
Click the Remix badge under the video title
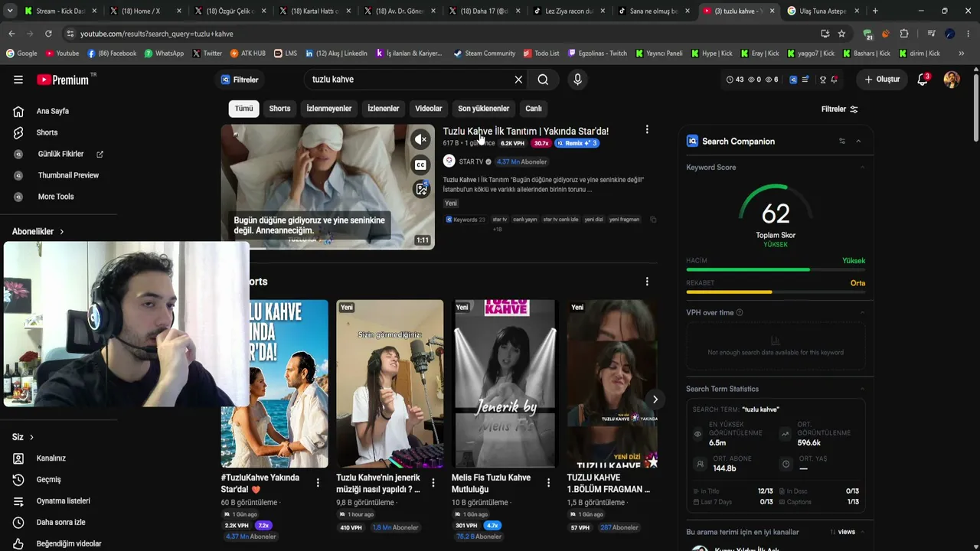click(x=577, y=143)
